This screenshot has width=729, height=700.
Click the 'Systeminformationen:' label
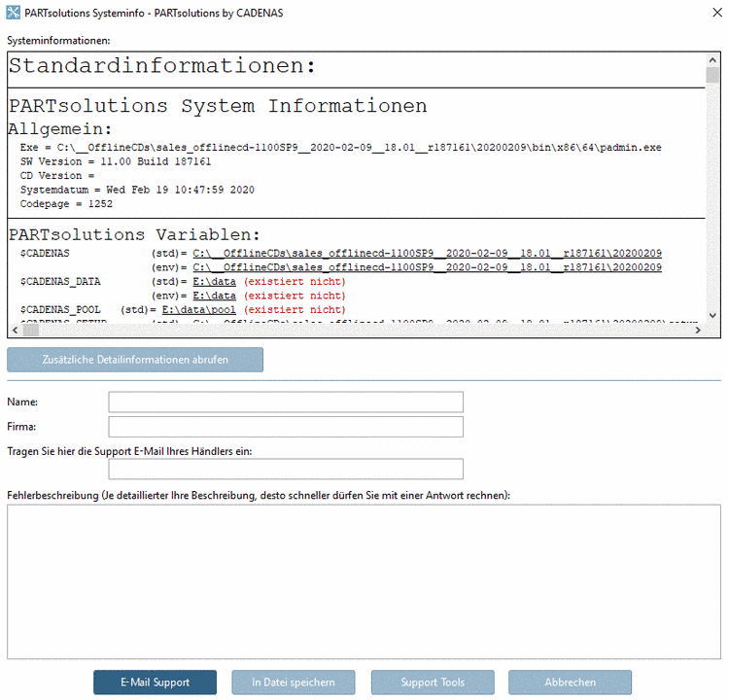pos(58,41)
